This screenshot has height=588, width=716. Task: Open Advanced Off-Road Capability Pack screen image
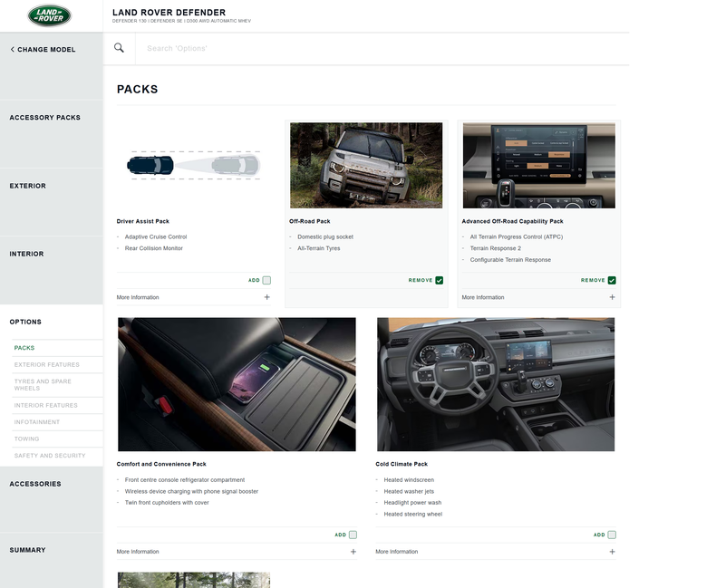tap(539, 165)
